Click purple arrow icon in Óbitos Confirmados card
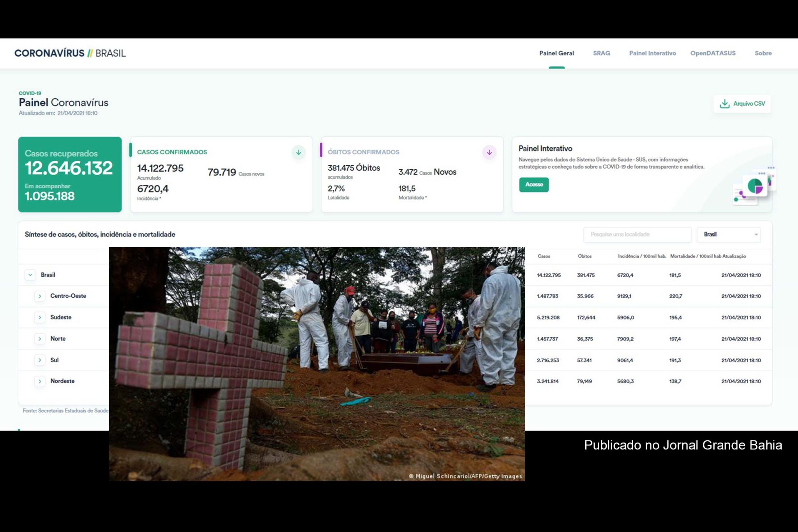Screen dimensions: 798x532 [489, 152]
